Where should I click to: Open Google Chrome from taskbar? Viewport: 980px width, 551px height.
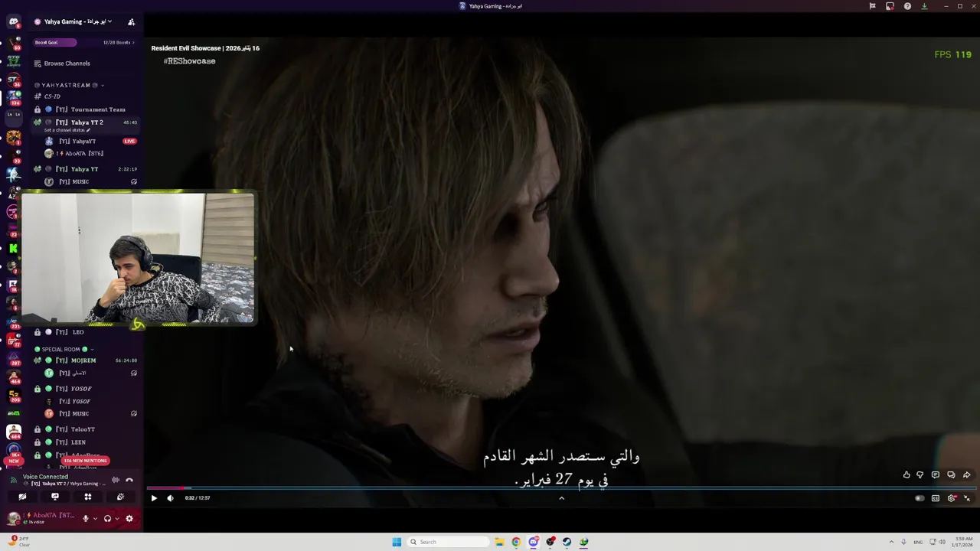[x=516, y=542]
